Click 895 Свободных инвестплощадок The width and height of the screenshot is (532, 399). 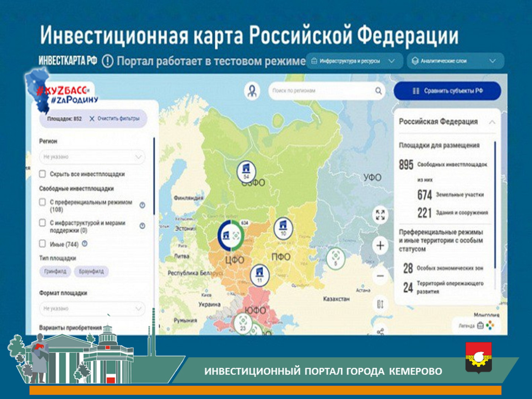pos(443,164)
